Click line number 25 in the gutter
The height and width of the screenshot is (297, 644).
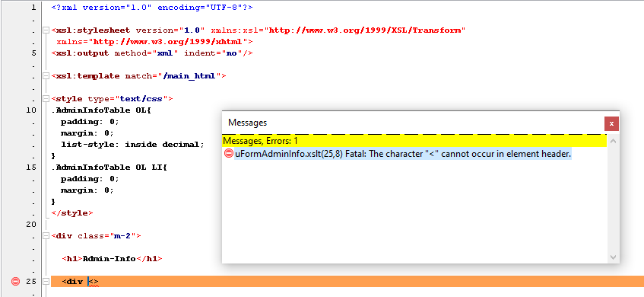click(x=31, y=281)
